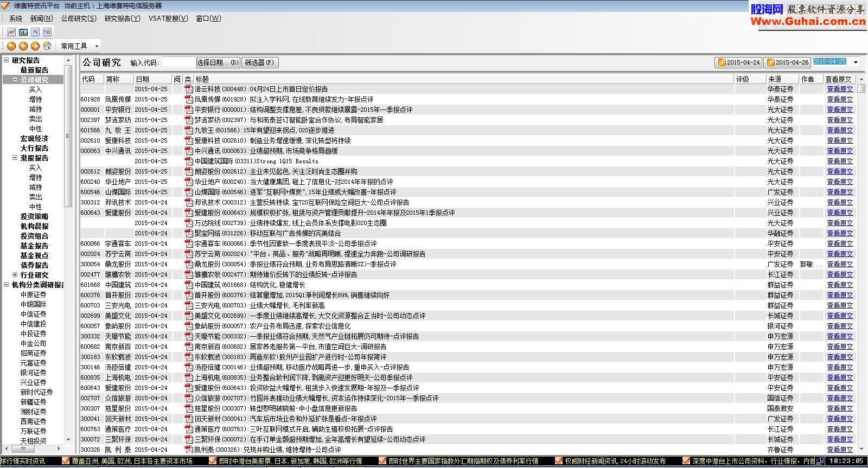This screenshot has height=468, width=868.
Task: Open the 窗口(W) menu
Action: click(209, 18)
